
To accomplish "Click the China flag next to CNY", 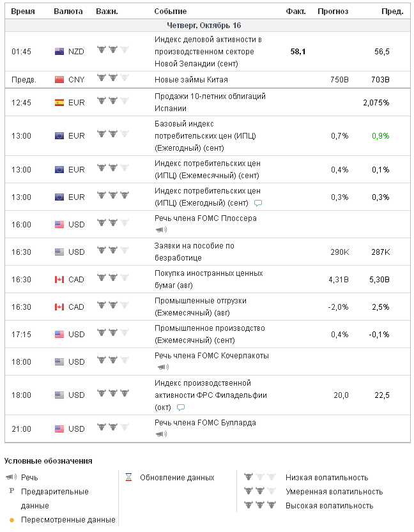I will pyautogui.click(x=59, y=80).
